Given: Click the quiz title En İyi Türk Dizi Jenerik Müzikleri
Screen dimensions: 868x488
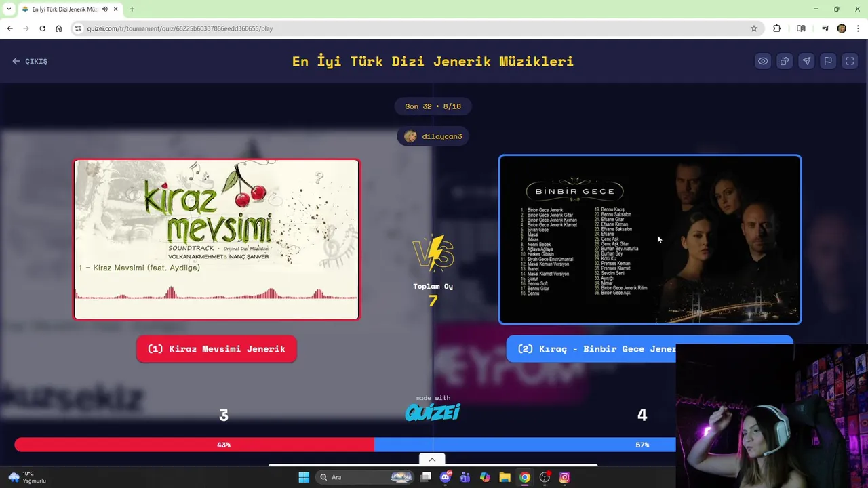Looking at the screenshot, I should click(x=433, y=61).
